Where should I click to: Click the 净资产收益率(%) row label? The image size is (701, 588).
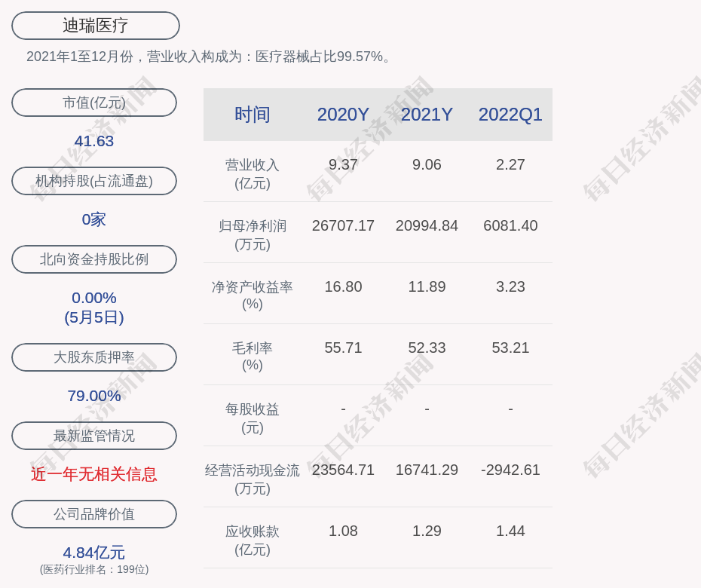253,295
